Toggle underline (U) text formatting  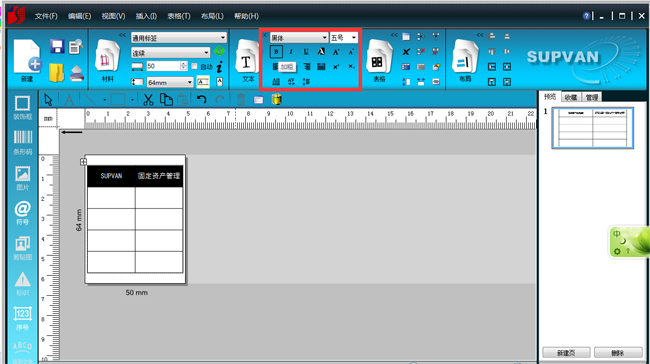(306, 52)
